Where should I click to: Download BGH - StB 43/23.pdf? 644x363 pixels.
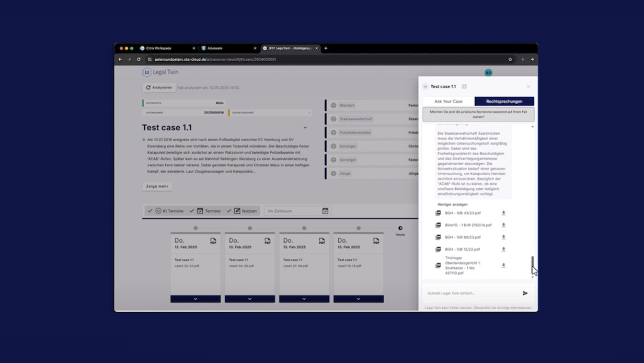click(503, 213)
